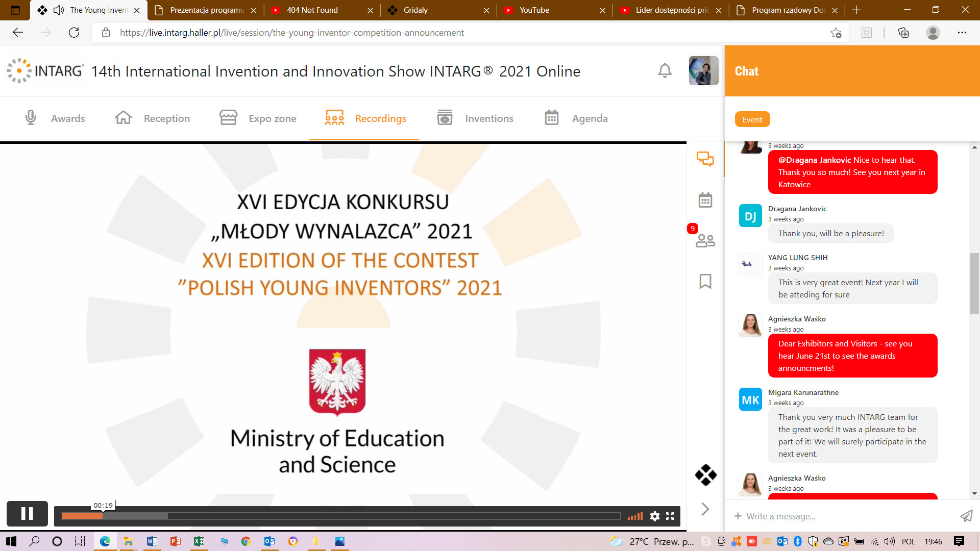980x551 pixels.
Task: Open the browser Collections icon
Action: [x=903, y=33]
